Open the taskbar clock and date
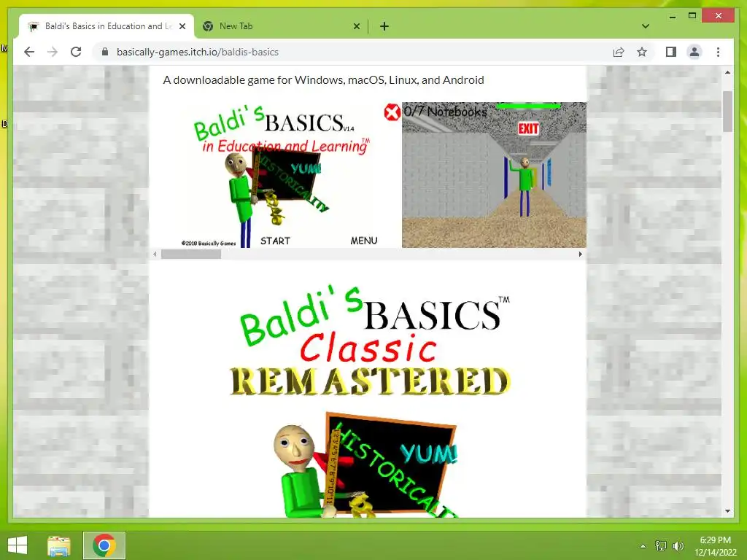The width and height of the screenshot is (747, 560). tap(715, 546)
